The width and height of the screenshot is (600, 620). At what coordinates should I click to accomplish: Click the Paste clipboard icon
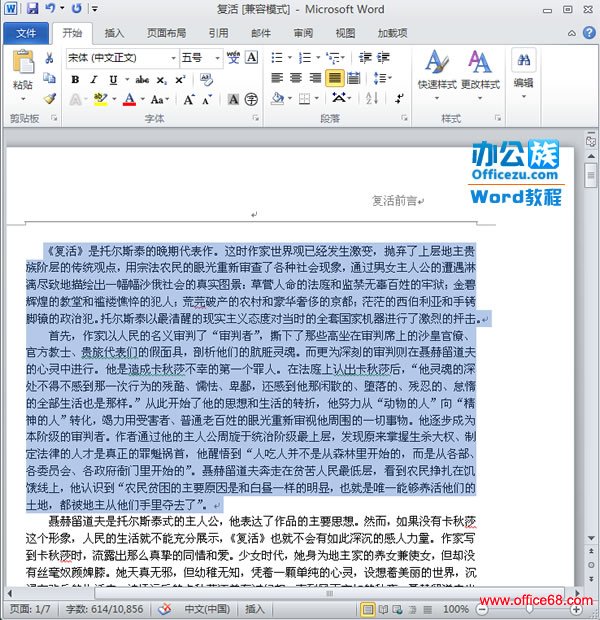click(23, 61)
